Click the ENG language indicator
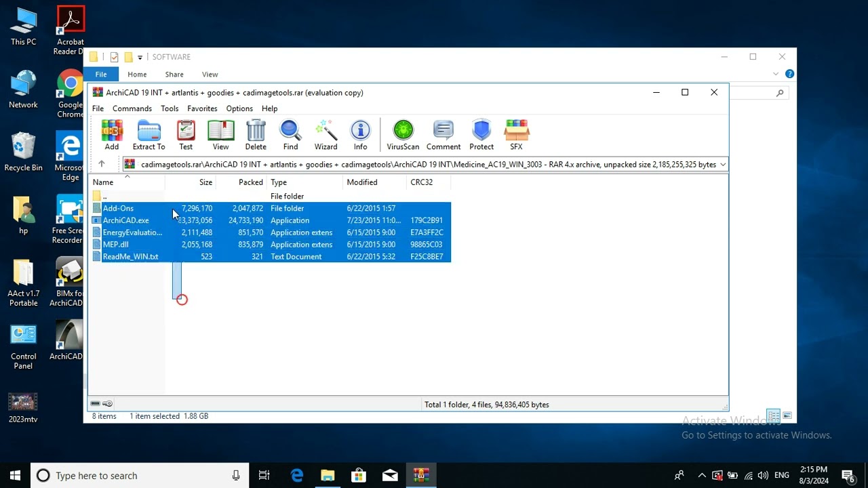Viewport: 868px width, 488px height. pos(782,475)
